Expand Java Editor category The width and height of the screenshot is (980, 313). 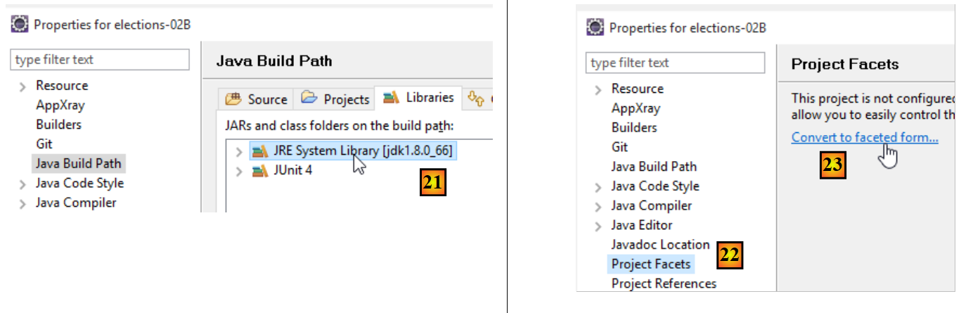pos(598,226)
